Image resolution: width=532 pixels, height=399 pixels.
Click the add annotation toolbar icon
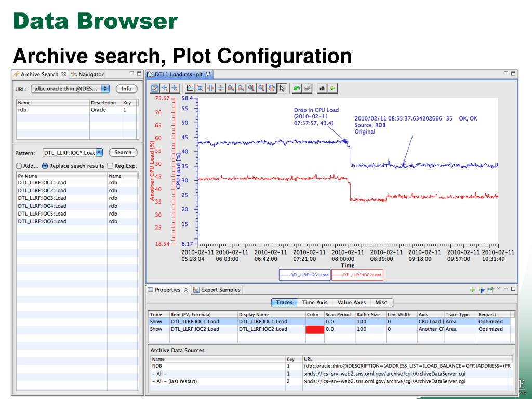[165, 88]
